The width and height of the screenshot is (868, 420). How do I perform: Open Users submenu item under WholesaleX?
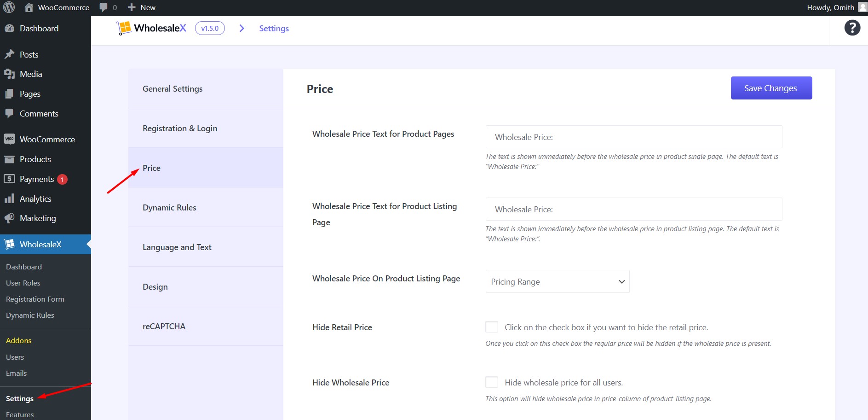(x=15, y=357)
